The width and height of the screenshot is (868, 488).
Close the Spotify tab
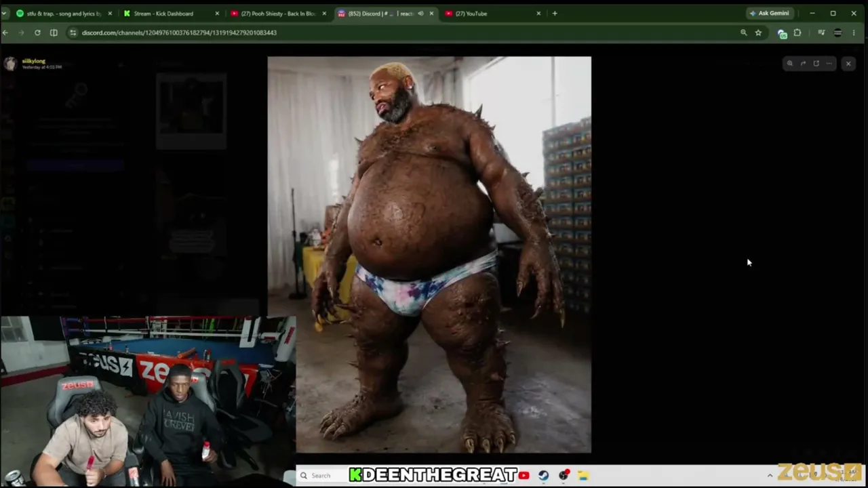click(x=108, y=14)
